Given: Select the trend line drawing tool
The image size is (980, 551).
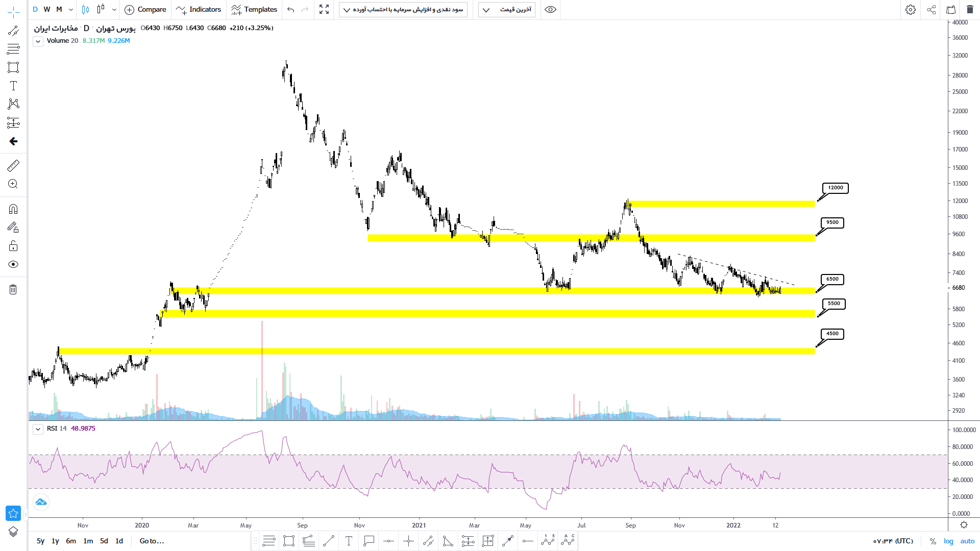Looking at the screenshot, I should coord(13,31).
